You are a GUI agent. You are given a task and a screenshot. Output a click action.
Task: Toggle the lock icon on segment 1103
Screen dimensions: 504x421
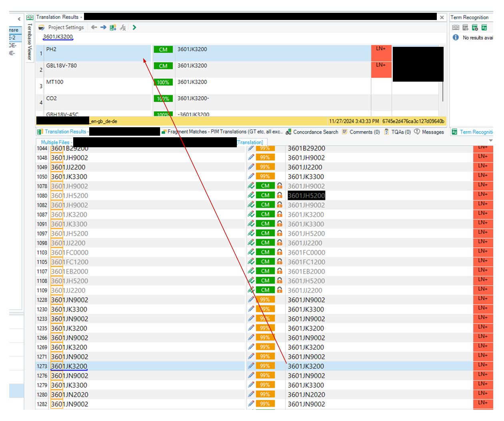coord(280,252)
